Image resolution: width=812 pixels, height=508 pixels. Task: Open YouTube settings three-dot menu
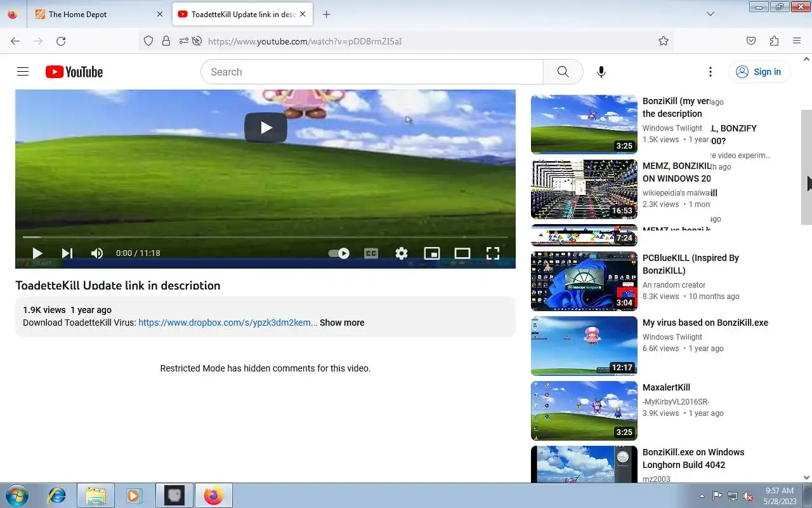(x=710, y=72)
